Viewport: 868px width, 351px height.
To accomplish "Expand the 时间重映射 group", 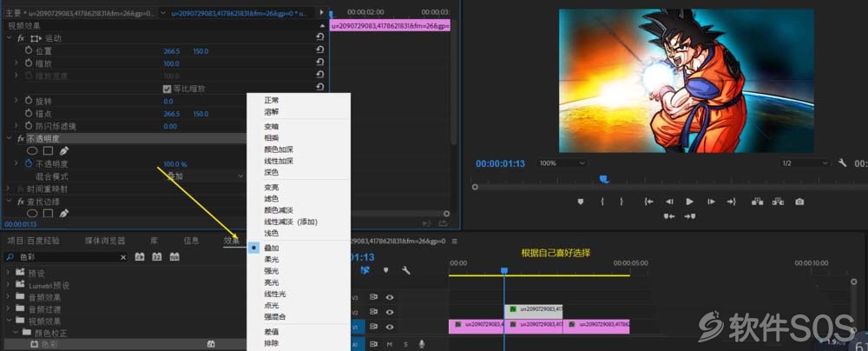I will tap(9, 189).
